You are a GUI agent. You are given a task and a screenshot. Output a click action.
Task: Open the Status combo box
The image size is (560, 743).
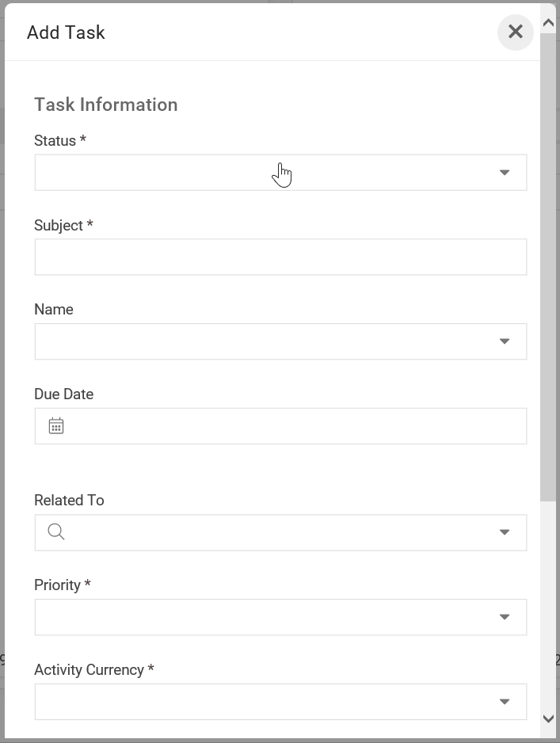coord(261,173)
